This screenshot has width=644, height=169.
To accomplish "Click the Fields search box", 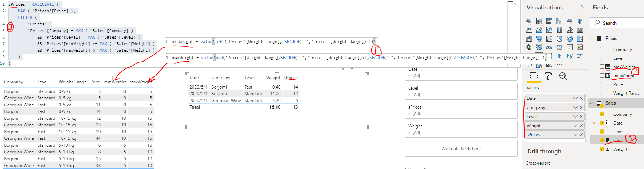I will click(x=617, y=23).
